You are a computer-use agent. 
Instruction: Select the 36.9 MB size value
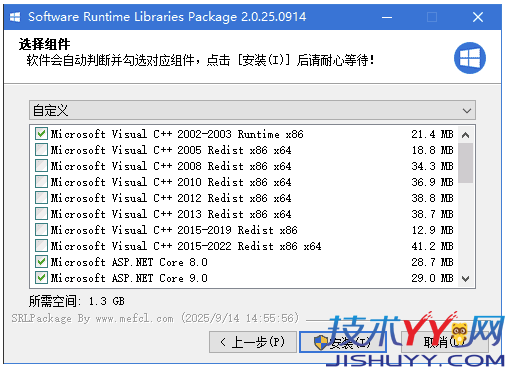[x=432, y=182]
